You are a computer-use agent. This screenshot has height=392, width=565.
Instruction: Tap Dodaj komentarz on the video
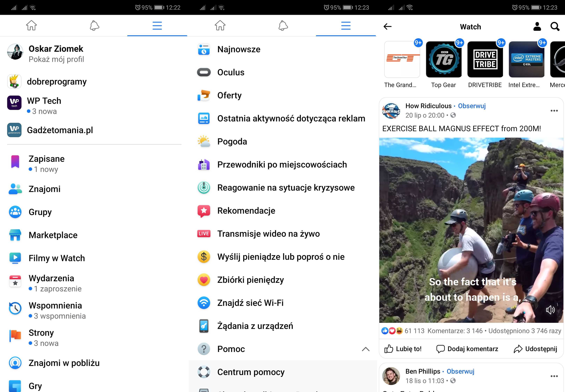pos(467,349)
